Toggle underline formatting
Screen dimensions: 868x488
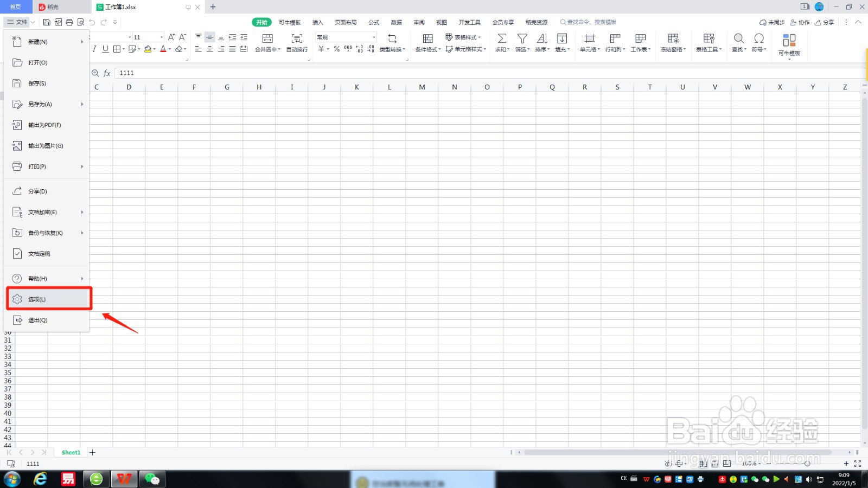coord(105,49)
